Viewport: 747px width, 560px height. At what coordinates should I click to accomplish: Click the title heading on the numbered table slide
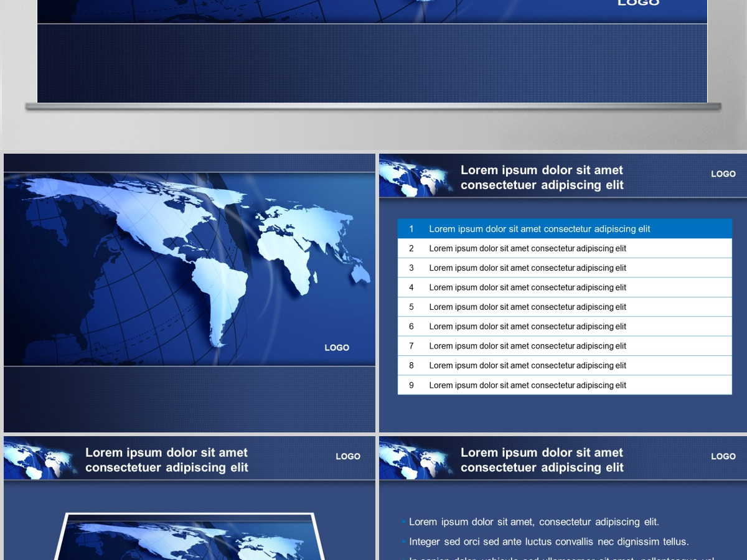[542, 177]
